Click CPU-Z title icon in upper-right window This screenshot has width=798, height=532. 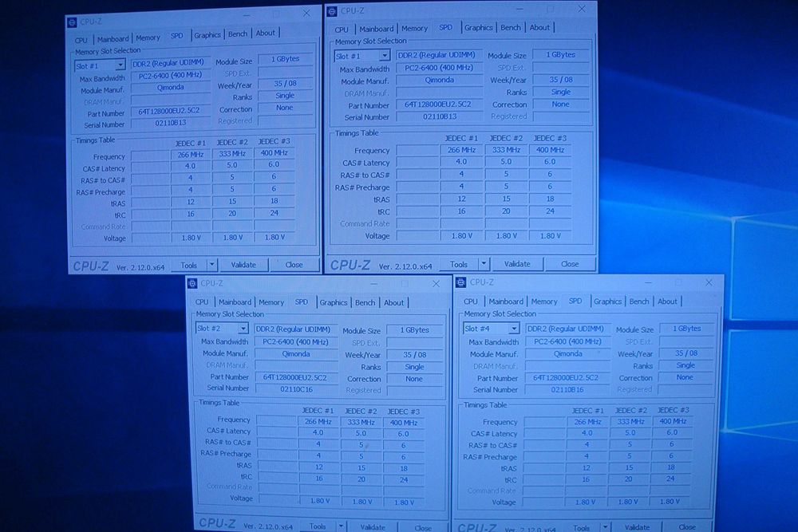tap(332, 11)
